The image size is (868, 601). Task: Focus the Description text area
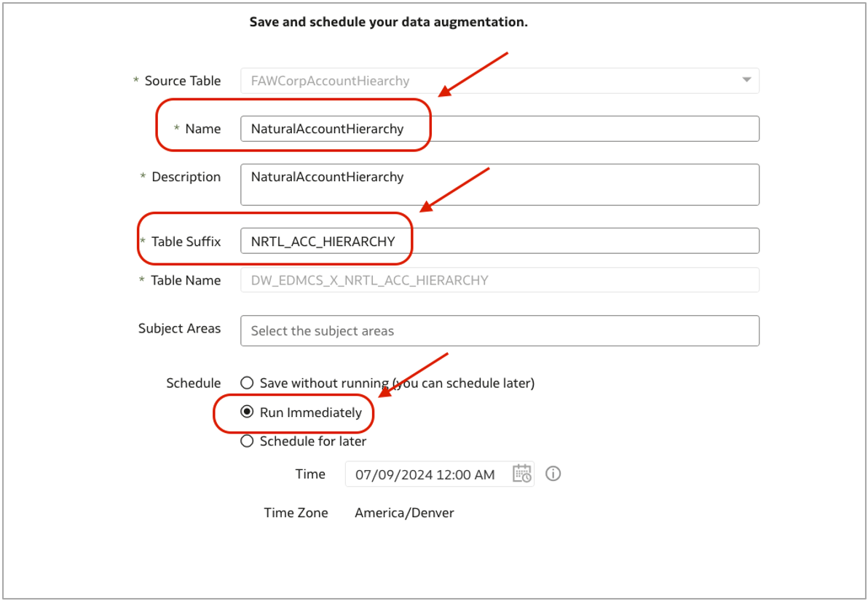[500, 184]
